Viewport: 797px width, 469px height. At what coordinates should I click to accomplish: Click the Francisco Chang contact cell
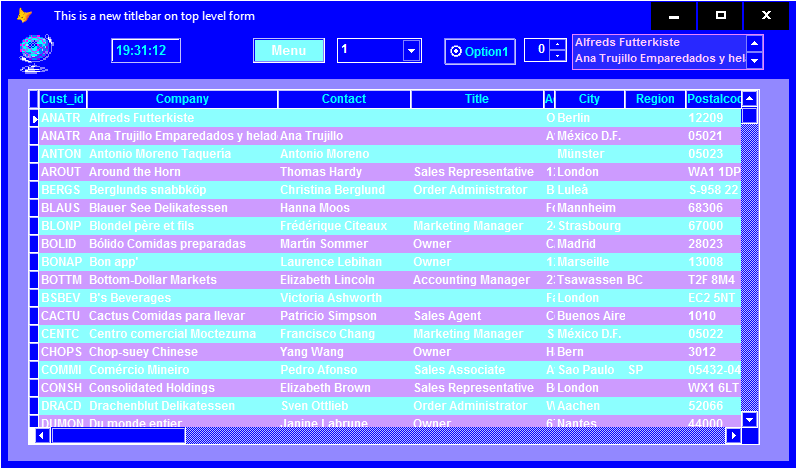(344, 334)
